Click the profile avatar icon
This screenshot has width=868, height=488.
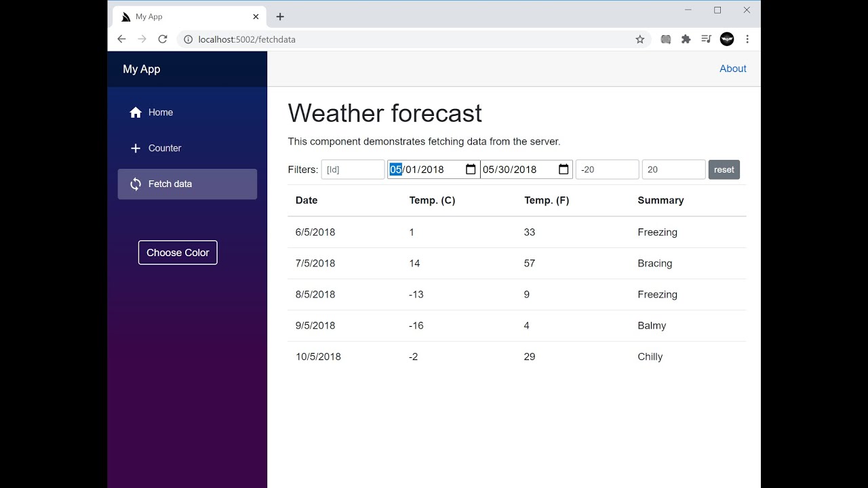pos(727,39)
